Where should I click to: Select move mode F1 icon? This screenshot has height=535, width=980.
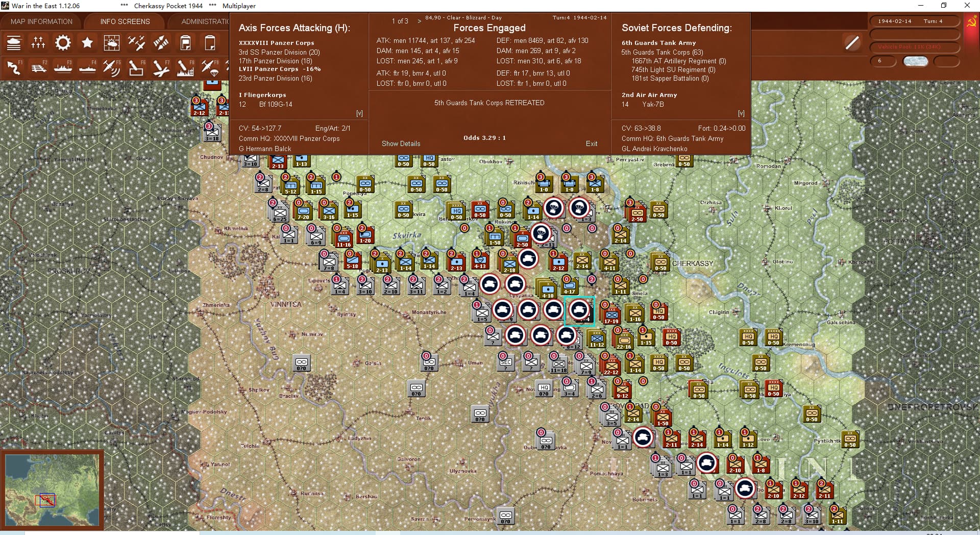14,67
